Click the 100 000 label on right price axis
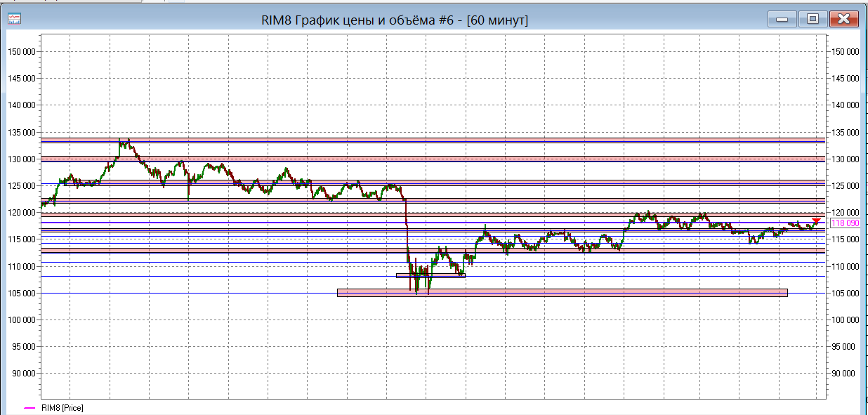The width and height of the screenshot is (868, 415). tap(844, 320)
